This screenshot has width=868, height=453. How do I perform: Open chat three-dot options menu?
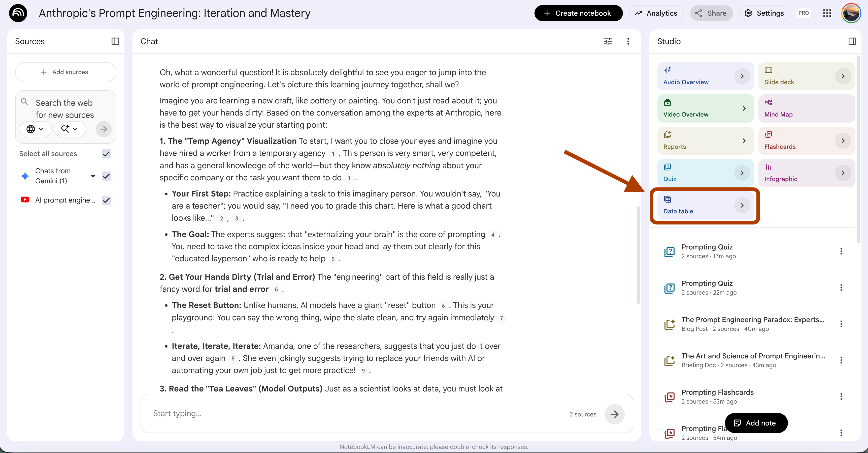(x=628, y=41)
